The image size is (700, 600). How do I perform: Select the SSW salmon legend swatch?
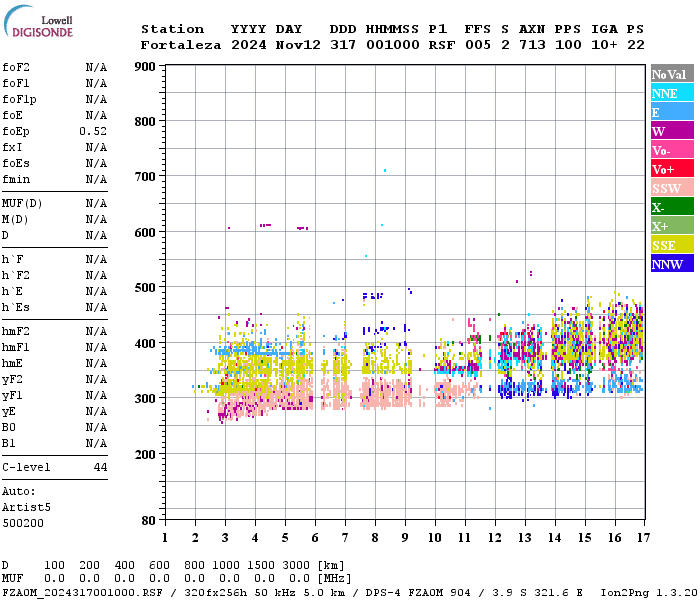672,188
